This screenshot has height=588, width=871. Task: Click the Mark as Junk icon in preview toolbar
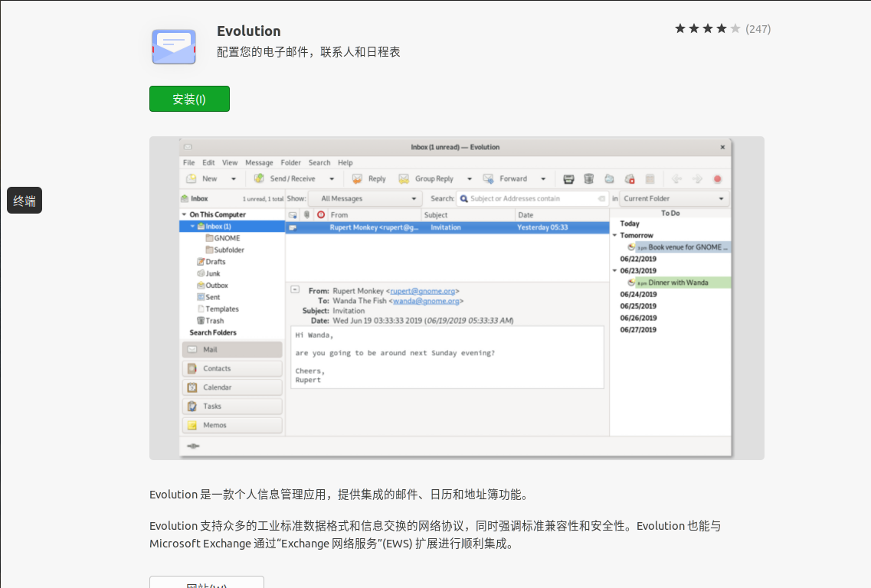point(609,179)
